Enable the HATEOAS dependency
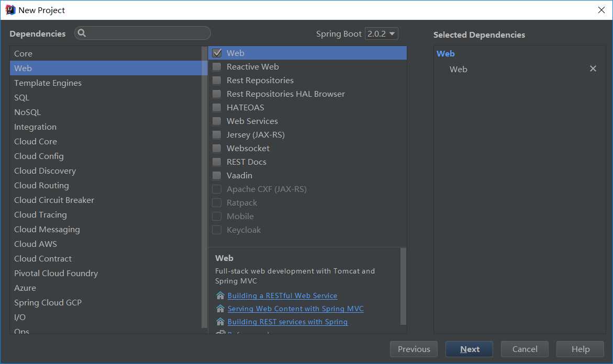The image size is (613, 364). tap(217, 107)
